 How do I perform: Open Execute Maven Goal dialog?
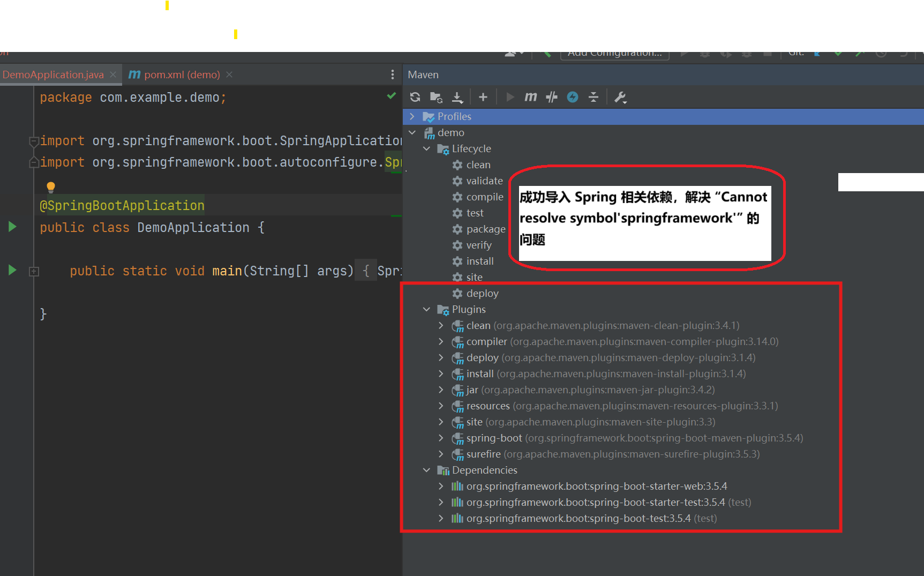(x=531, y=97)
